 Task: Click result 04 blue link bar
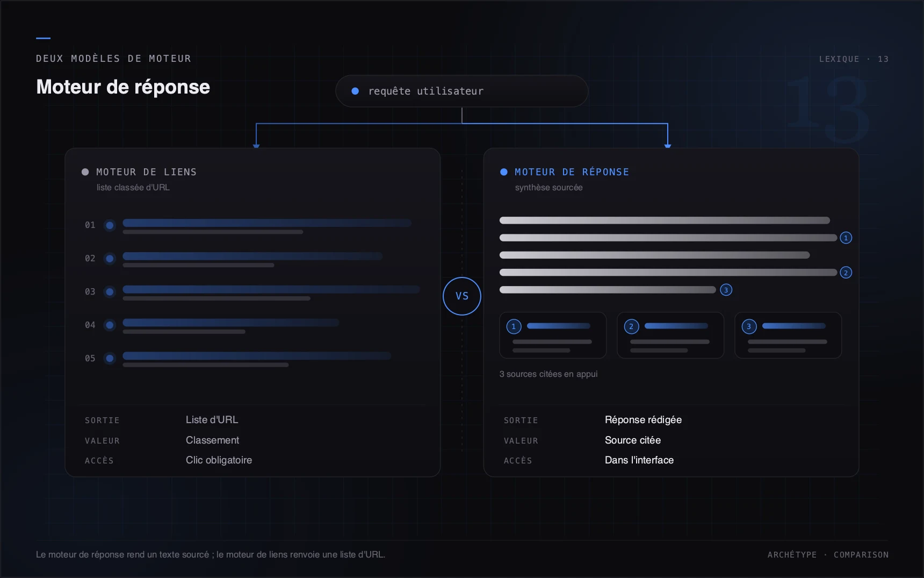tap(231, 323)
